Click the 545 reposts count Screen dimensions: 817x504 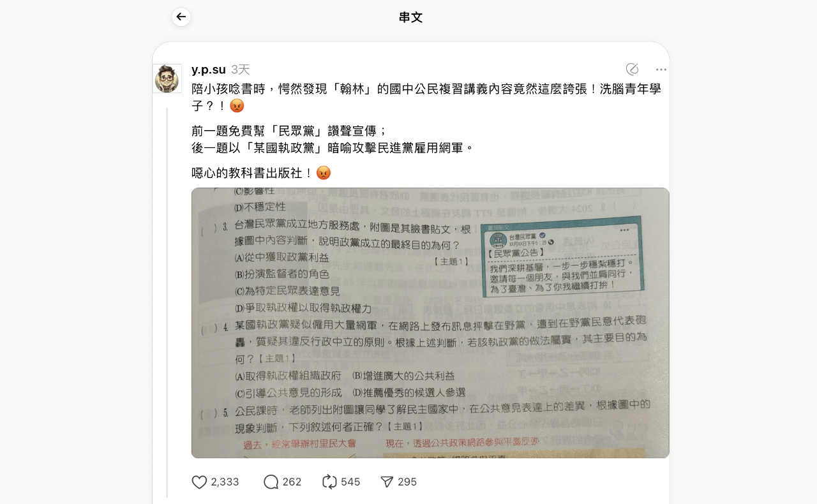point(350,482)
